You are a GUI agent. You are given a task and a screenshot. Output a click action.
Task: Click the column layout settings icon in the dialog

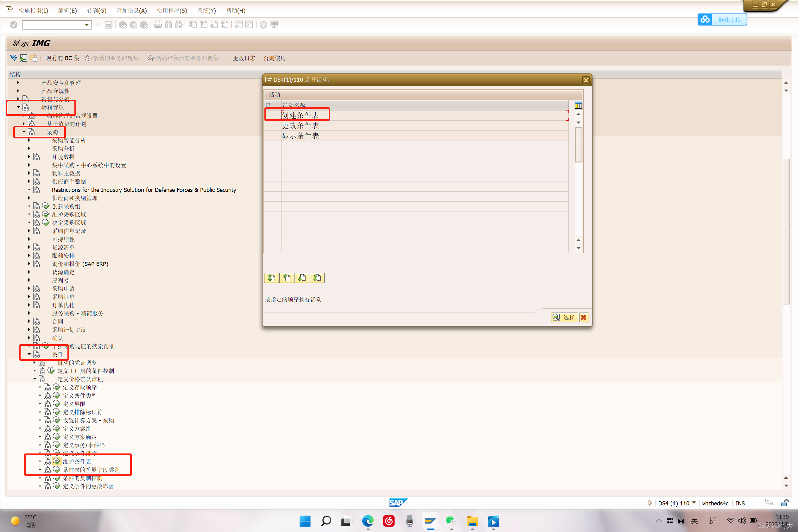click(578, 105)
